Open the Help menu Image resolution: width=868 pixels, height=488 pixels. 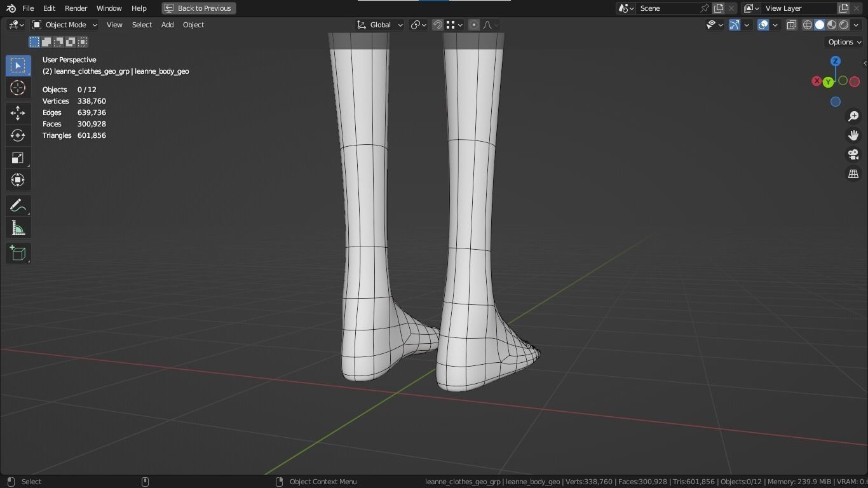click(x=139, y=8)
